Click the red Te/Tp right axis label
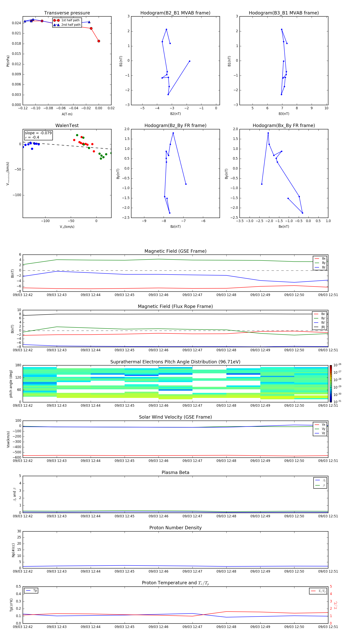This screenshot has width=351, height=644. click(x=336, y=605)
